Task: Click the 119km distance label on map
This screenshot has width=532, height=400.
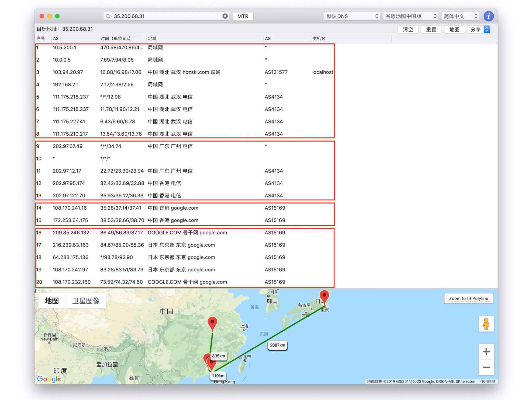Action: (218, 376)
